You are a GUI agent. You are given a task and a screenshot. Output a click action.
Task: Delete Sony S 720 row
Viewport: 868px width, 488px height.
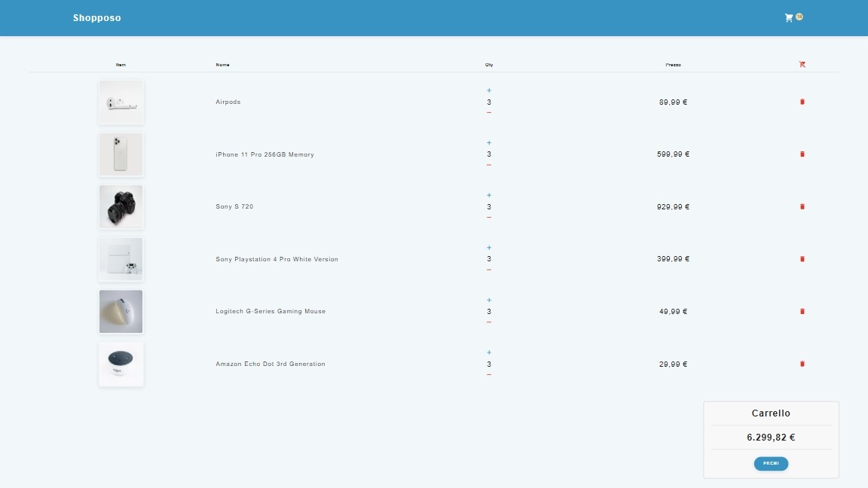click(802, 206)
